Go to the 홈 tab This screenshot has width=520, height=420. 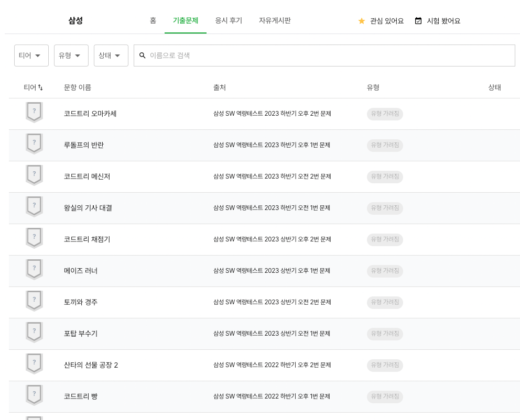point(153,20)
